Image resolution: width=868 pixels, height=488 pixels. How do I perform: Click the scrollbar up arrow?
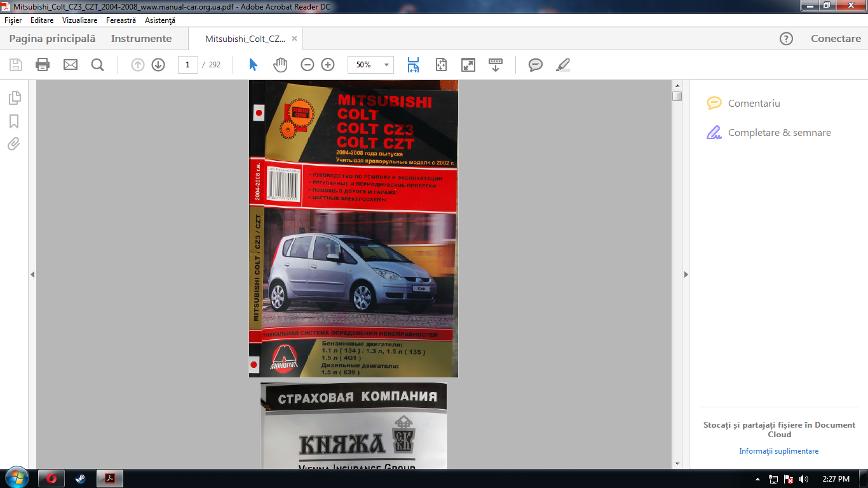pos(677,85)
